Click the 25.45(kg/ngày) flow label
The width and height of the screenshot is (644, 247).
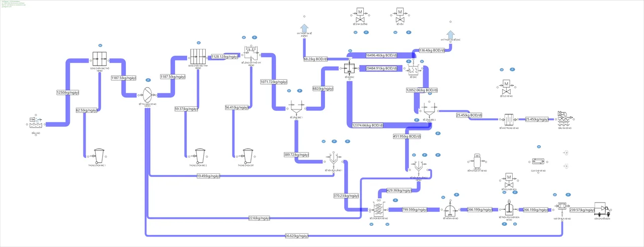click(536, 119)
